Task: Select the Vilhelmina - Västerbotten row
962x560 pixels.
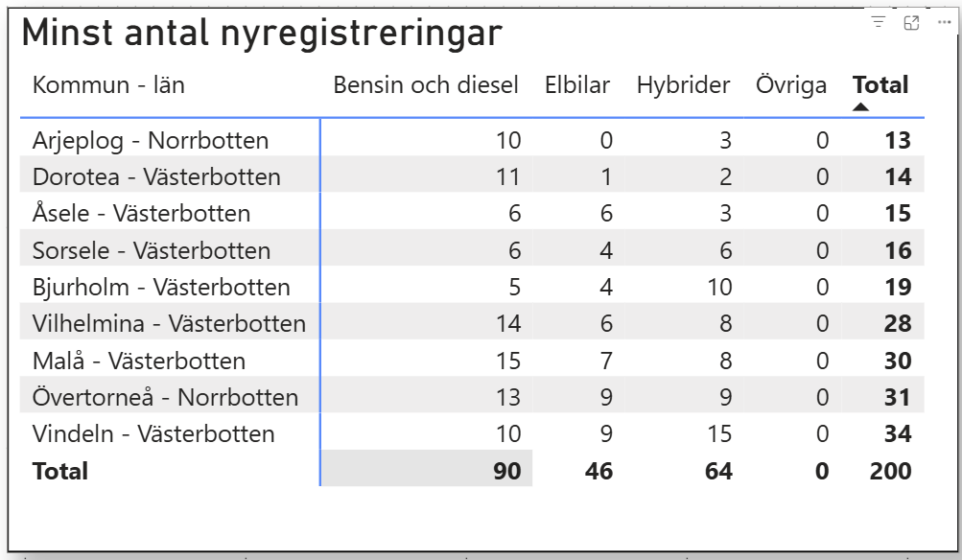Action: click(x=169, y=324)
